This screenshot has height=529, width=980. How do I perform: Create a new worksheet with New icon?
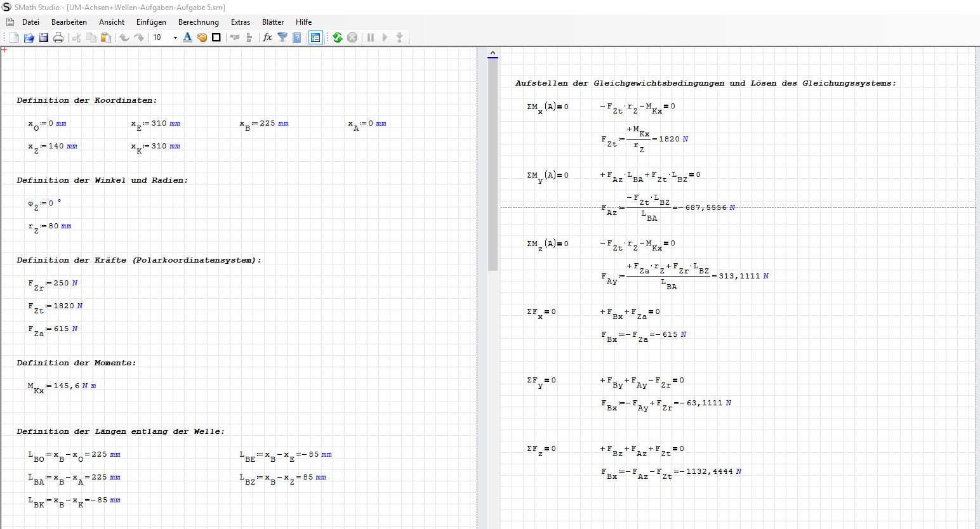click(14, 37)
